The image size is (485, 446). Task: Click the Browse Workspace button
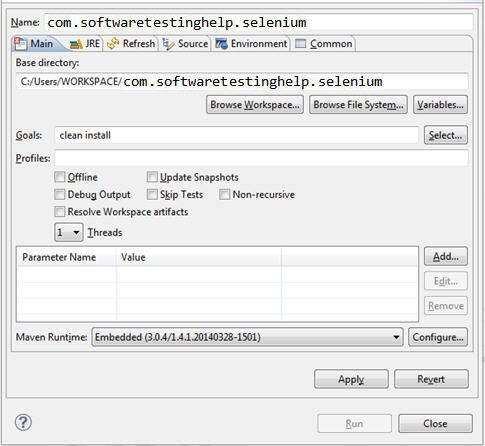(255, 105)
